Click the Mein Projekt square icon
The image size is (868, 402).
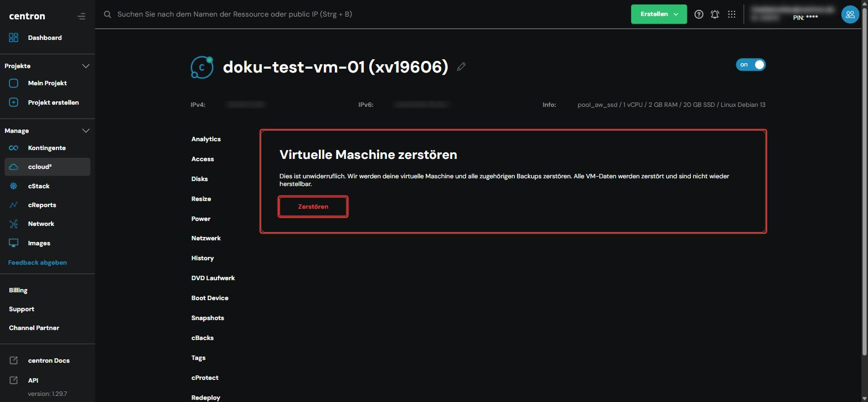coord(14,83)
